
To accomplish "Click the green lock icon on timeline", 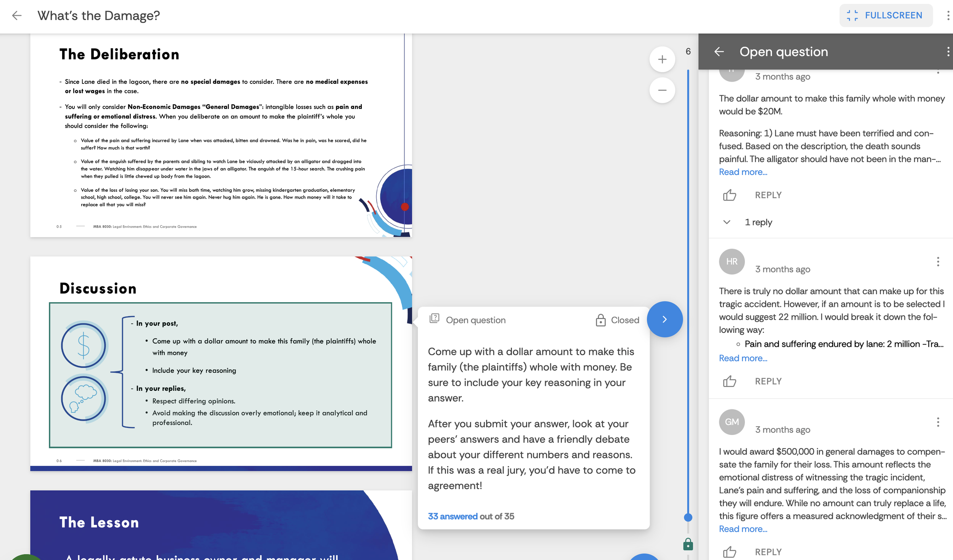I will tap(688, 544).
